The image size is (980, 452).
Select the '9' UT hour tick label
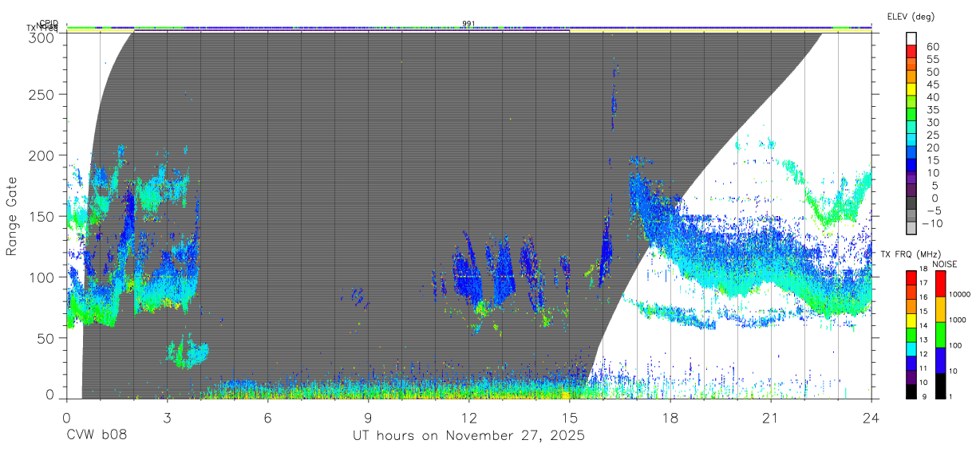368,417
